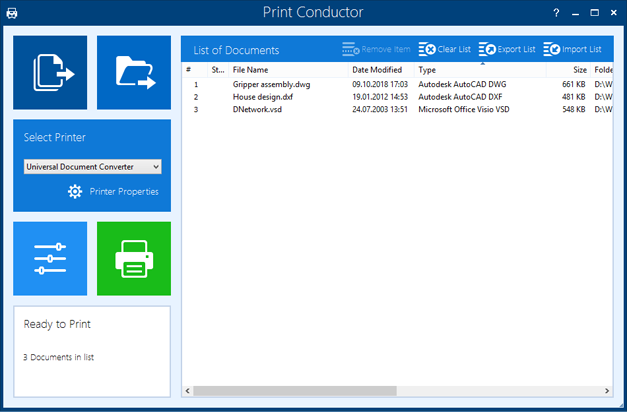The image size is (627, 412).
Task: Click Microsoft Office Visio VSD type cell
Action: pos(464,109)
